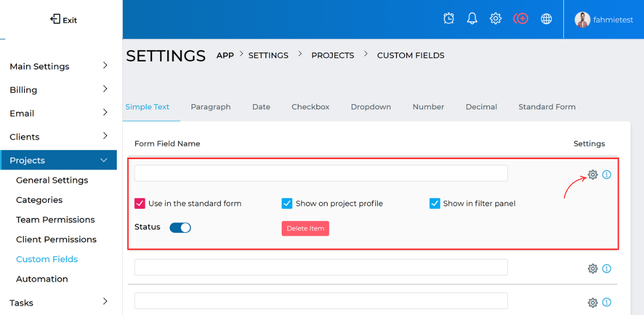
Task: Click the red plus quick-add icon
Action: coord(521,19)
